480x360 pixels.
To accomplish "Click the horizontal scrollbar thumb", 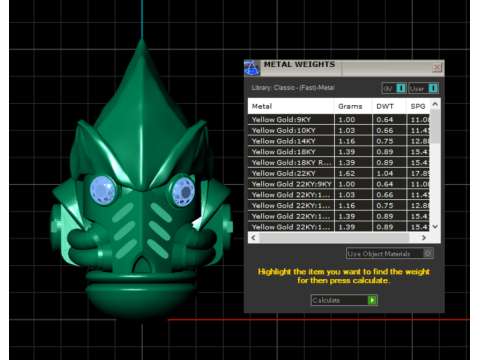I will [x=334, y=238].
